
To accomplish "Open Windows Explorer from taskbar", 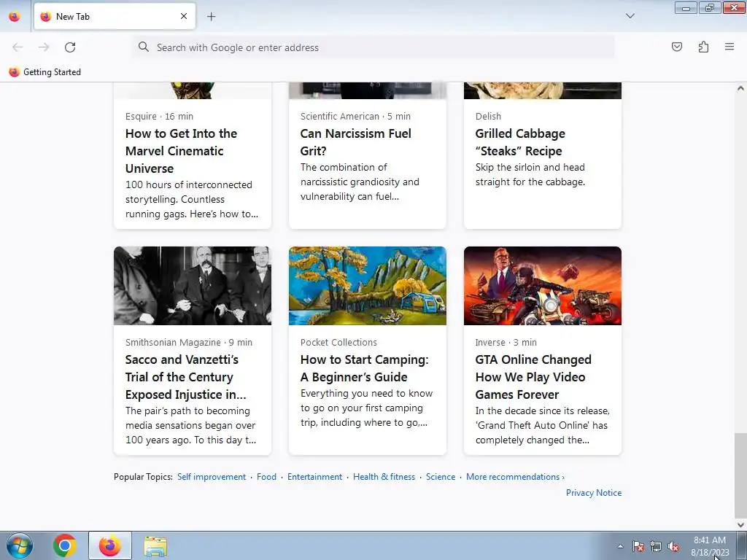I will [155, 546].
